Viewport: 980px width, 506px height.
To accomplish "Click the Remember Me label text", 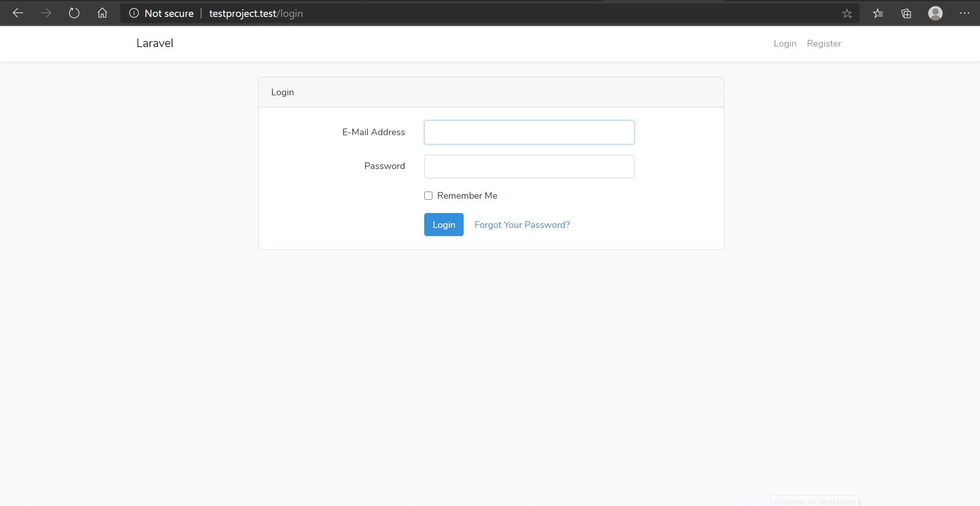I will [x=467, y=196].
